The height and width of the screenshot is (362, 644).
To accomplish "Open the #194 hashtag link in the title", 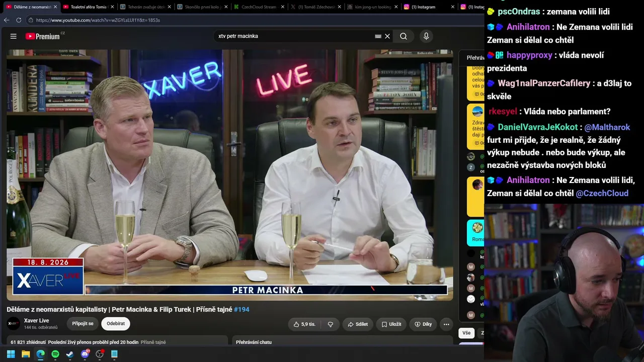I will click(x=242, y=309).
